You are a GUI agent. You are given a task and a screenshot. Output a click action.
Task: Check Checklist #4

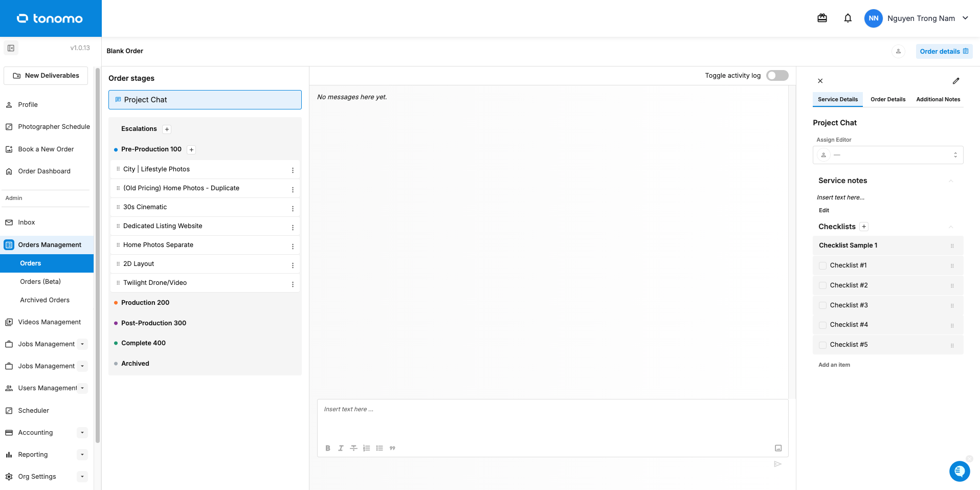coord(822,325)
